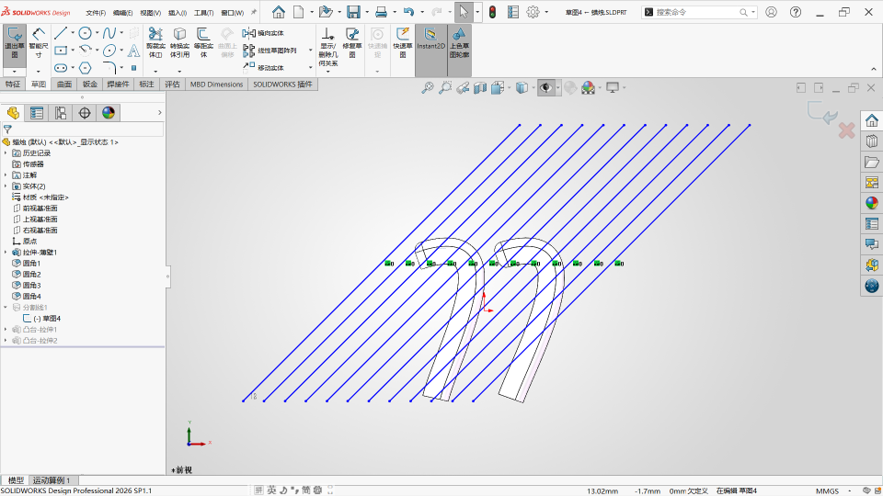Viewport: 883px width, 496px height.
Task: Click the Undo icon
Action: 409,12
